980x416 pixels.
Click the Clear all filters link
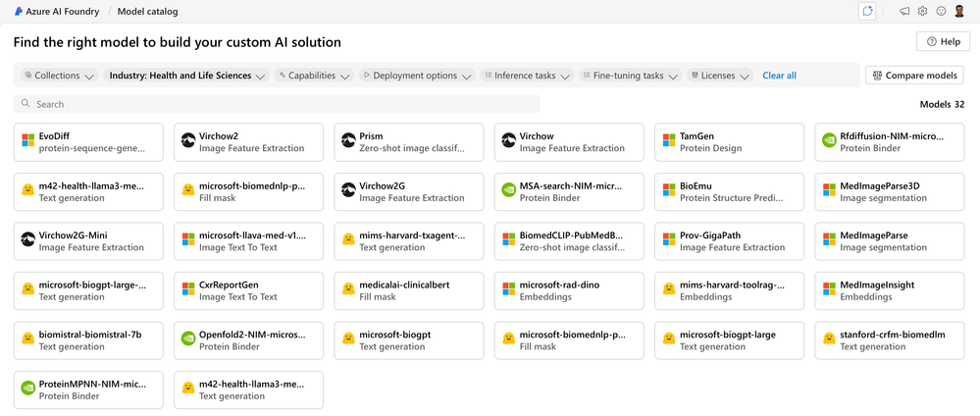[779, 76]
